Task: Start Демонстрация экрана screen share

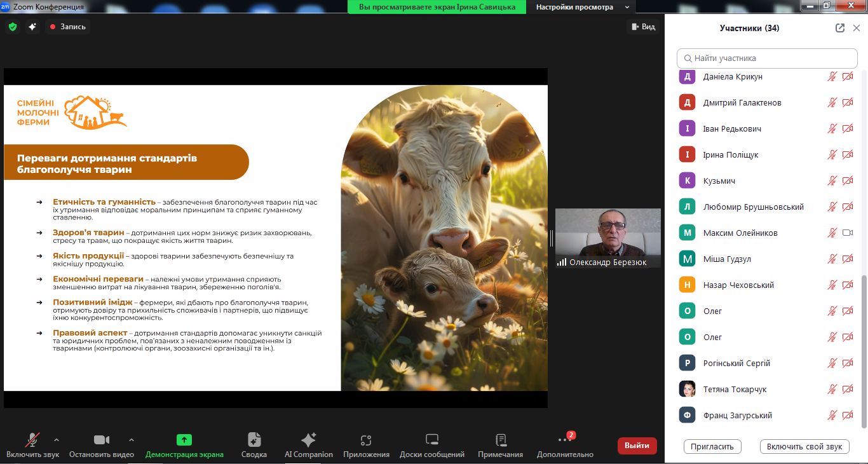Action: coord(184,440)
